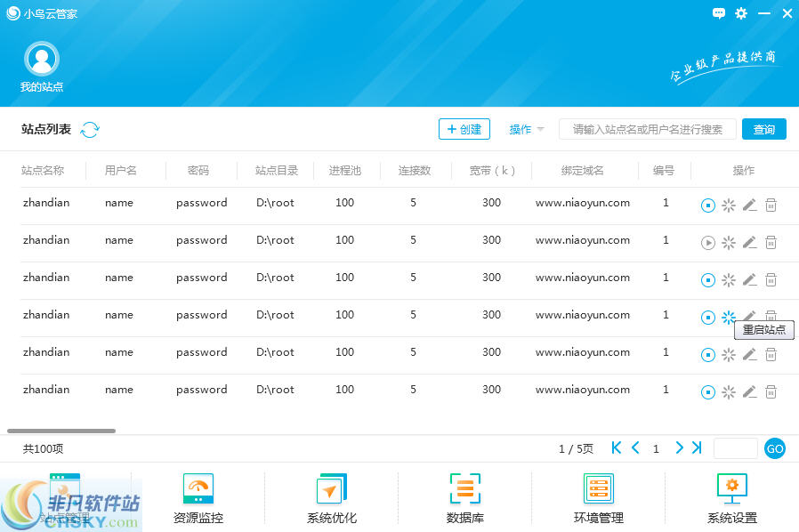Go to next page with right chevron
799x532 pixels.
coord(679,448)
